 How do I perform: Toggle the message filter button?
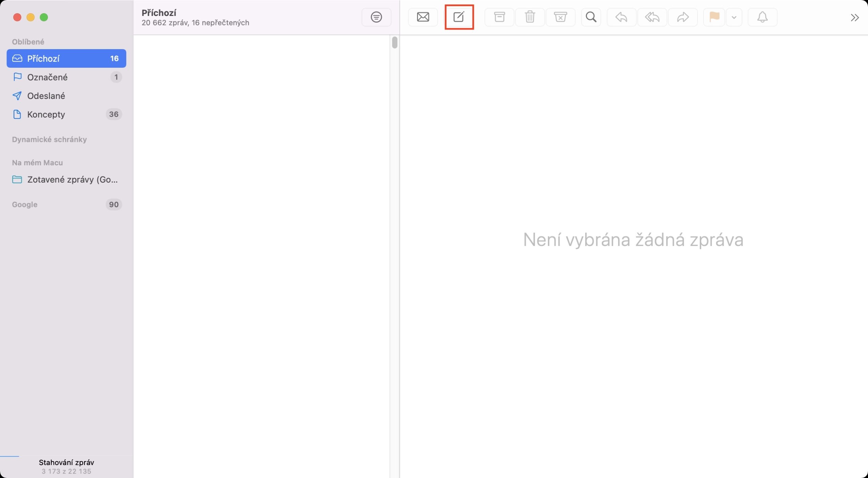click(376, 17)
